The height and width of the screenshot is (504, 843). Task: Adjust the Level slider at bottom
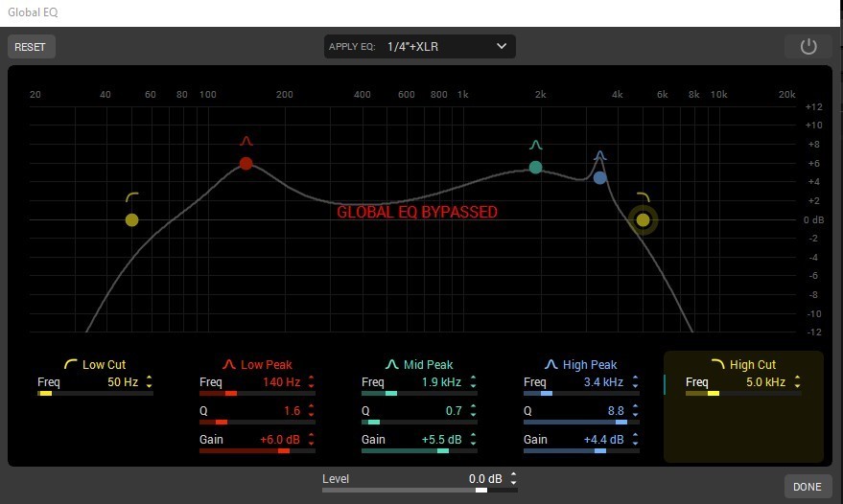[x=418, y=490]
